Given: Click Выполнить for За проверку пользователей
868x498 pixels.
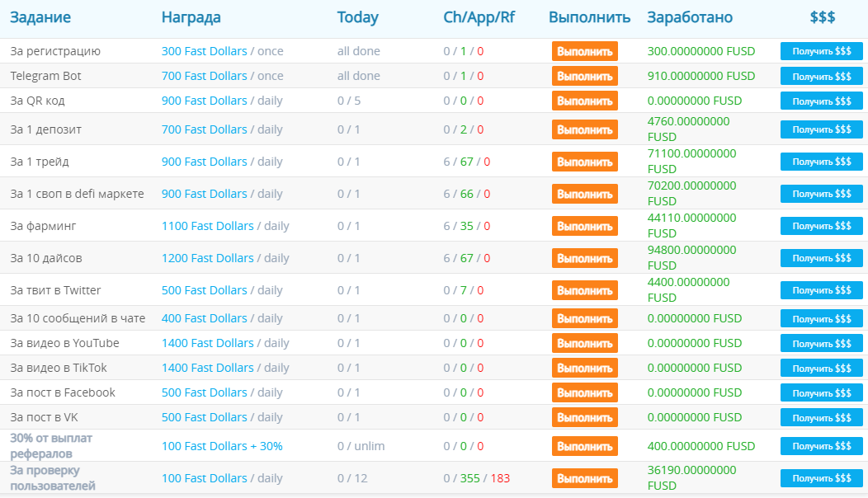Looking at the screenshot, I should coord(584,478).
